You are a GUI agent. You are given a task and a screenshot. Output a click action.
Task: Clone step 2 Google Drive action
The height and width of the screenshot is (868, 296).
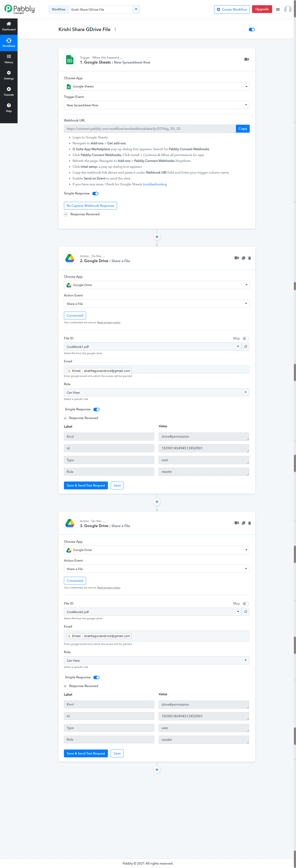(x=244, y=258)
